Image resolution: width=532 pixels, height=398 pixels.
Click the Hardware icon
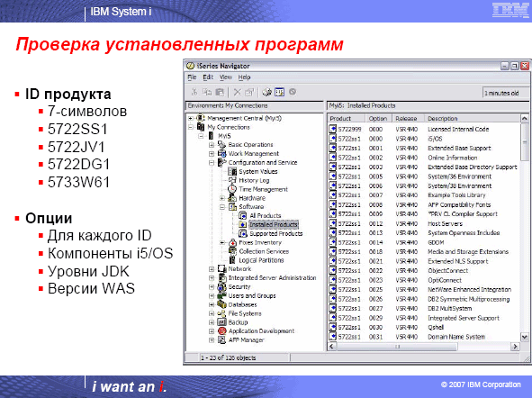pos(232,198)
